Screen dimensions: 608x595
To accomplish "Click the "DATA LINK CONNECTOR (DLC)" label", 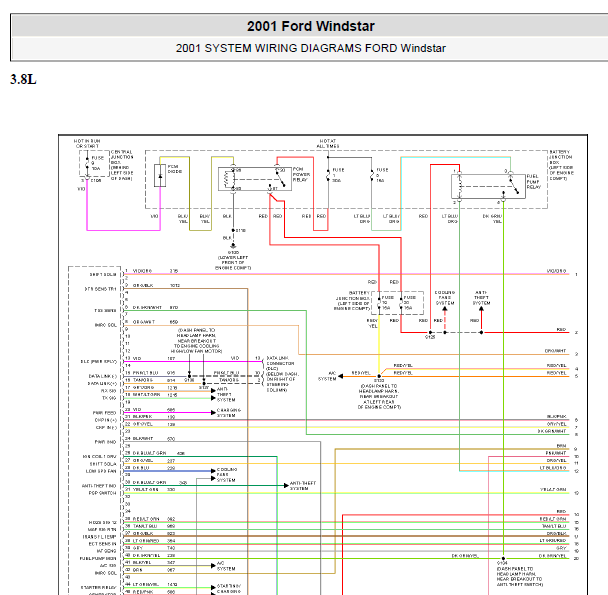I will tap(280, 363).
